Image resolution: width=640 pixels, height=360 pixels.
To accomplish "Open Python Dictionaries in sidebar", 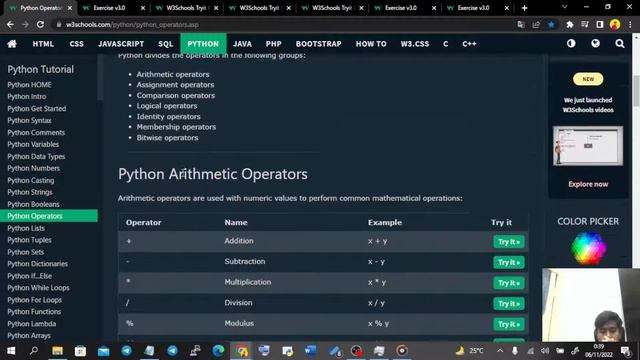I will [x=38, y=264].
